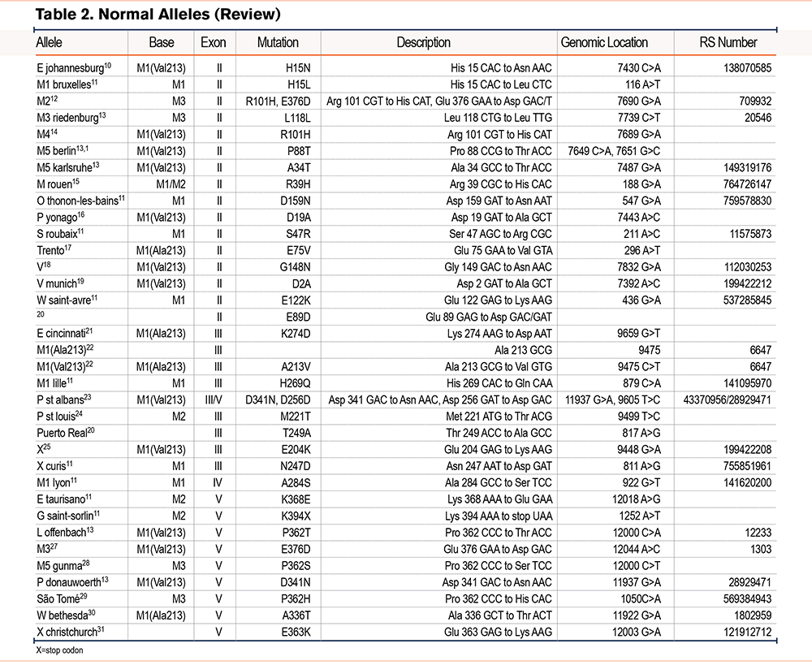Click the 'P st albans' allele name

click(60, 399)
